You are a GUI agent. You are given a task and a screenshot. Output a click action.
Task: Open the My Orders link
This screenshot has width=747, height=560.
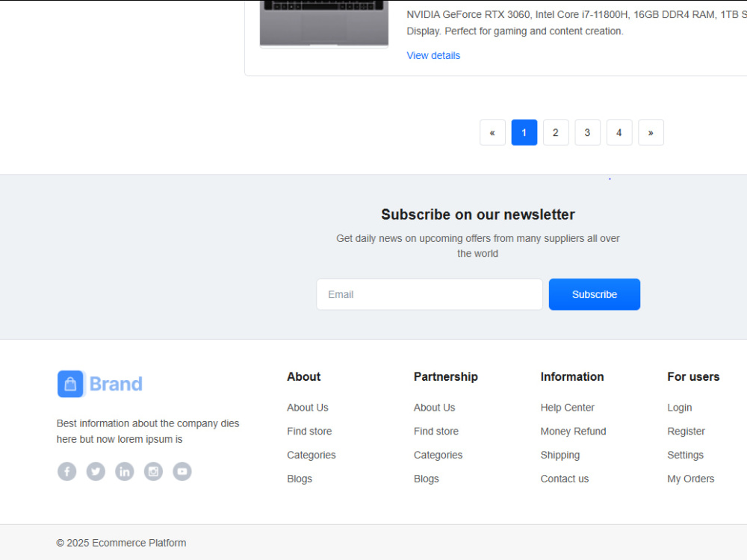tap(691, 479)
